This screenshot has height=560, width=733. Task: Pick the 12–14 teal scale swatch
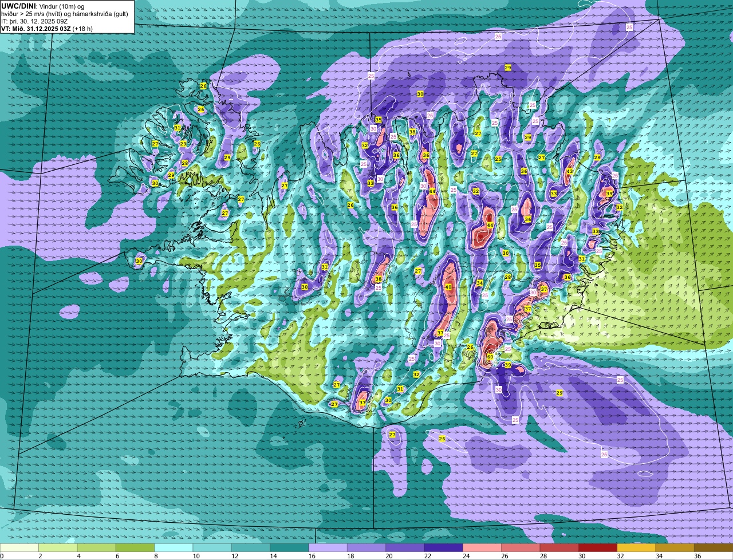pyautogui.click(x=251, y=547)
